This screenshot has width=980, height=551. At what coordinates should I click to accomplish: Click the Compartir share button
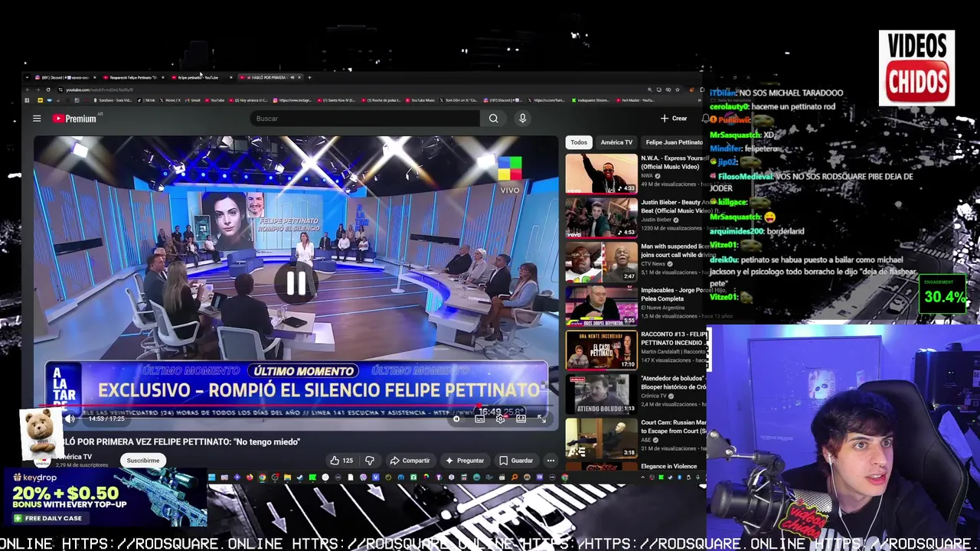tap(410, 461)
